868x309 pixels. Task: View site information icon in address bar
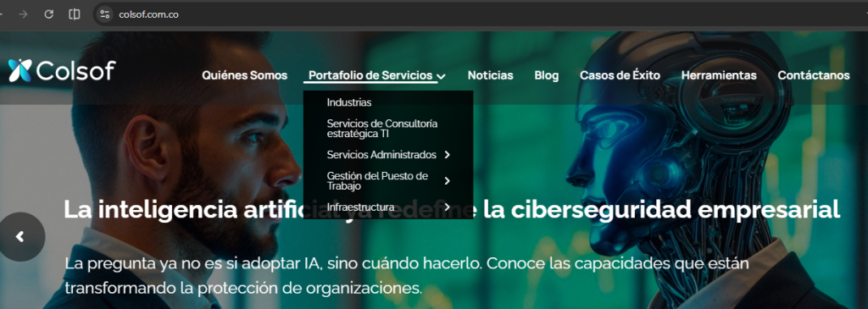coord(104,14)
